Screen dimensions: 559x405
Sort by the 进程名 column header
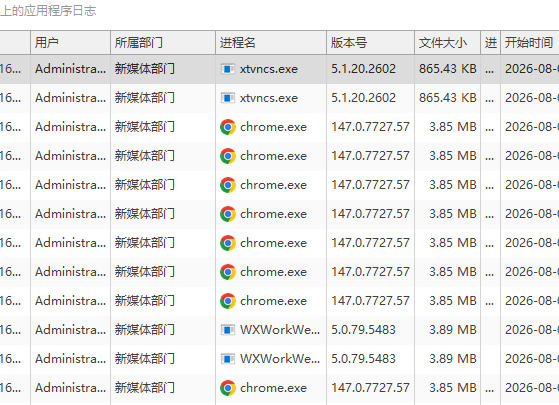271,43
